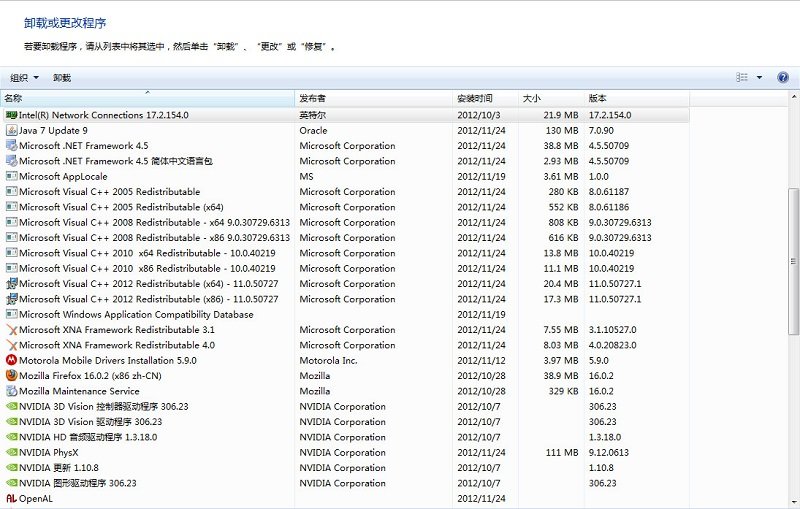Image resolution: width=800 pixels, height=509 pixels.
Task: Click version 4.0.20823.0 cell
Action: pos(612,345)
